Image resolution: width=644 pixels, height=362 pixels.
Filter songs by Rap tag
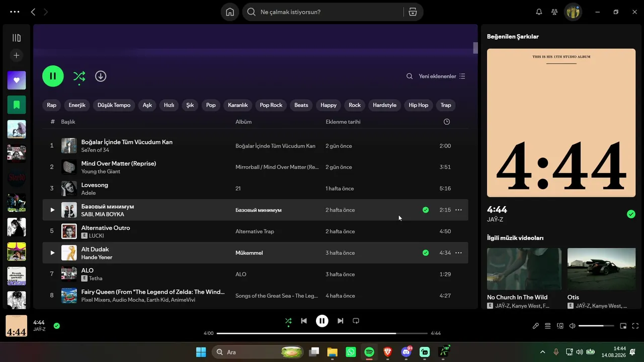(52, 105)
